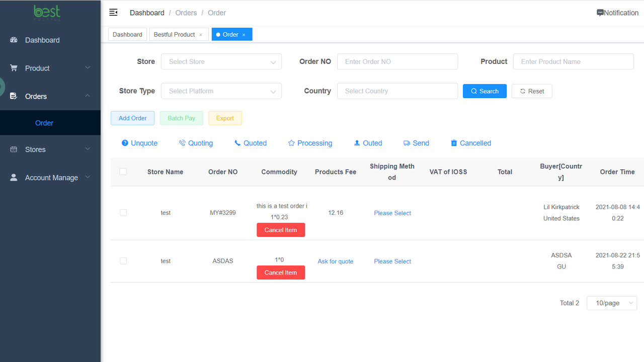Switch to the Quoted status tab

click(x=251, y=143)
